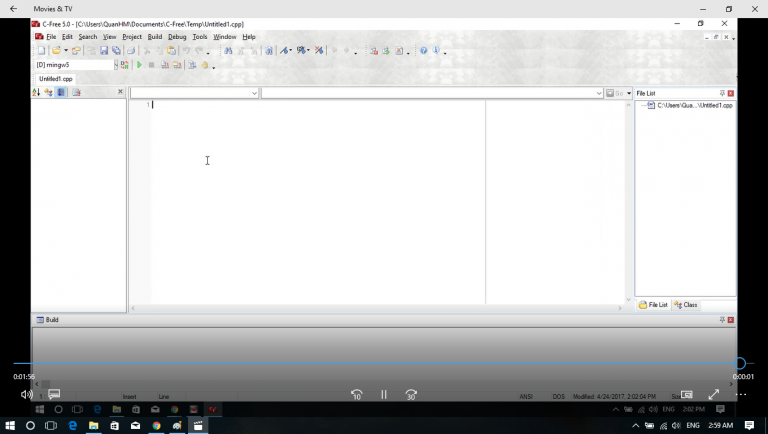This screenshot has height=434, width=768.
Task: Click the Go button above the editor
Action: coord(615,93)
